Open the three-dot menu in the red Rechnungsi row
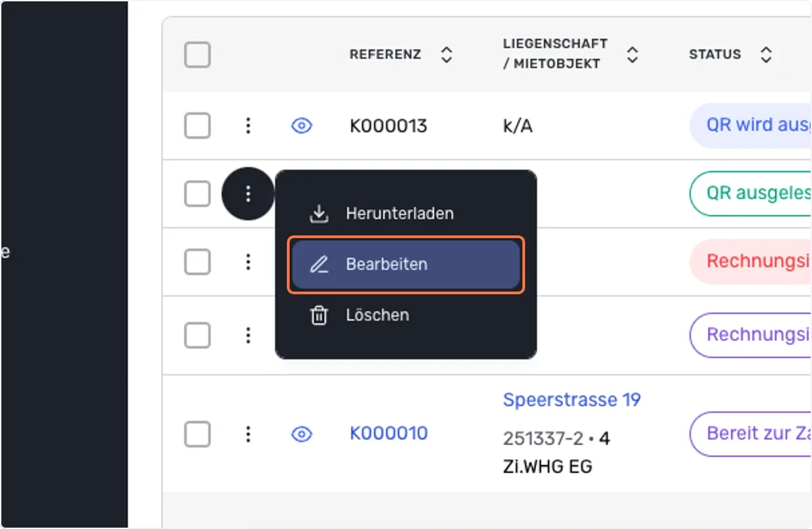This screenshot has height=529, width=812. (x=248, y=261)
